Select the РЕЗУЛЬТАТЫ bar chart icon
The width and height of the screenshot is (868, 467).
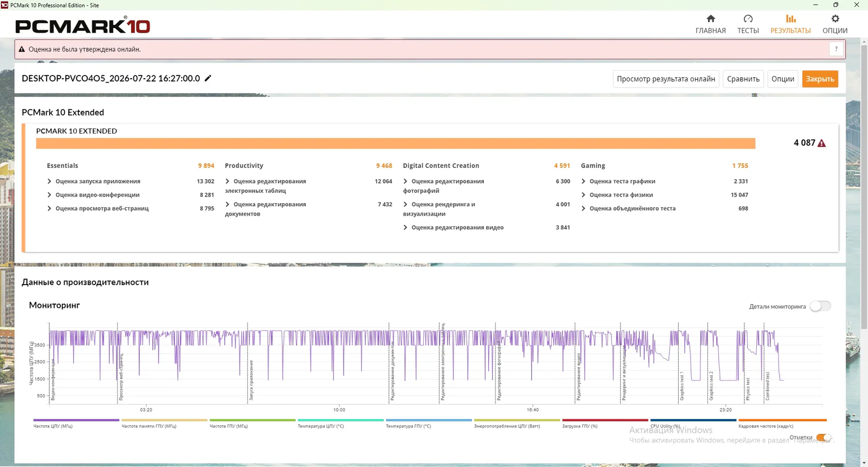[x=791, y=19]
